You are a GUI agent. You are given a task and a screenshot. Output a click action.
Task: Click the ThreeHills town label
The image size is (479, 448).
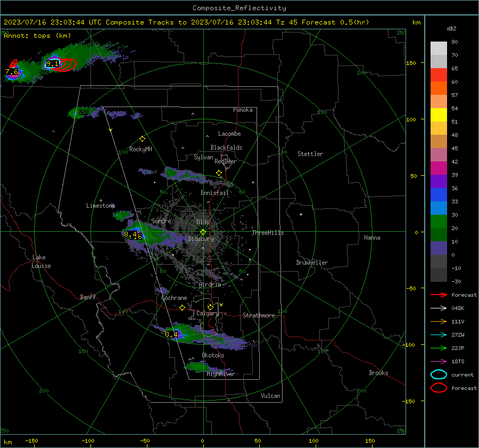(268, 233)
